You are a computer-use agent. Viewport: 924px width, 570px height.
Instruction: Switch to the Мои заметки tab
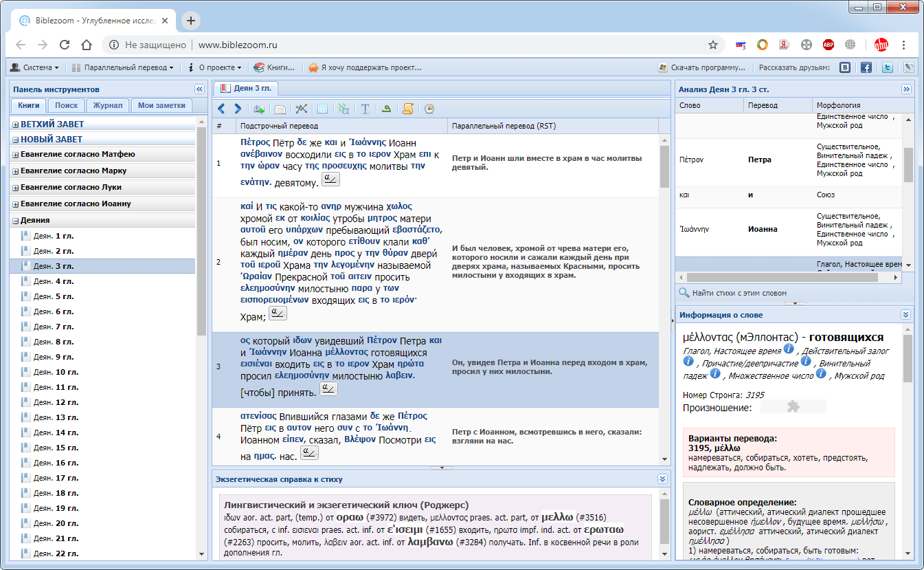[x=161, y=105]
